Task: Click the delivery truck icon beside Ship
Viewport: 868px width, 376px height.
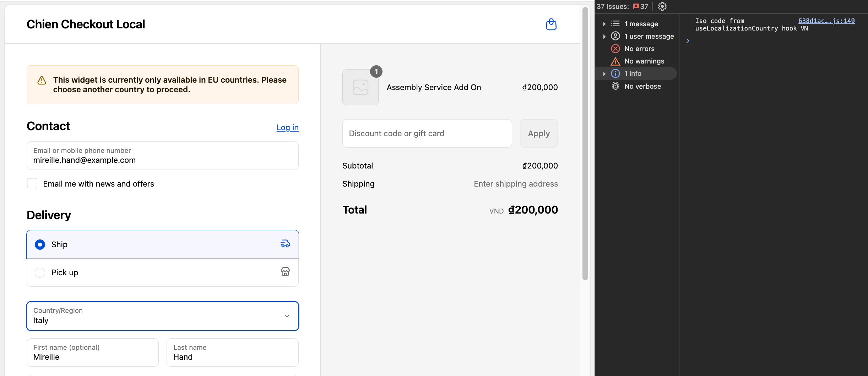Action: coord(285,244)
